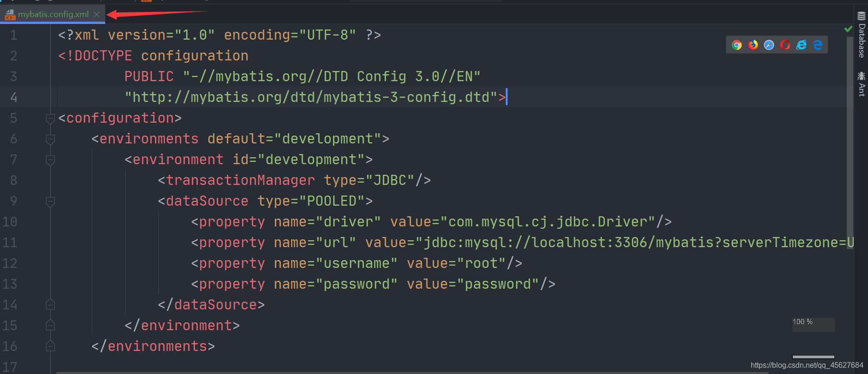Open preview in Internet Explorer browser
Viewport: 868px width, 374px height.
802,45
